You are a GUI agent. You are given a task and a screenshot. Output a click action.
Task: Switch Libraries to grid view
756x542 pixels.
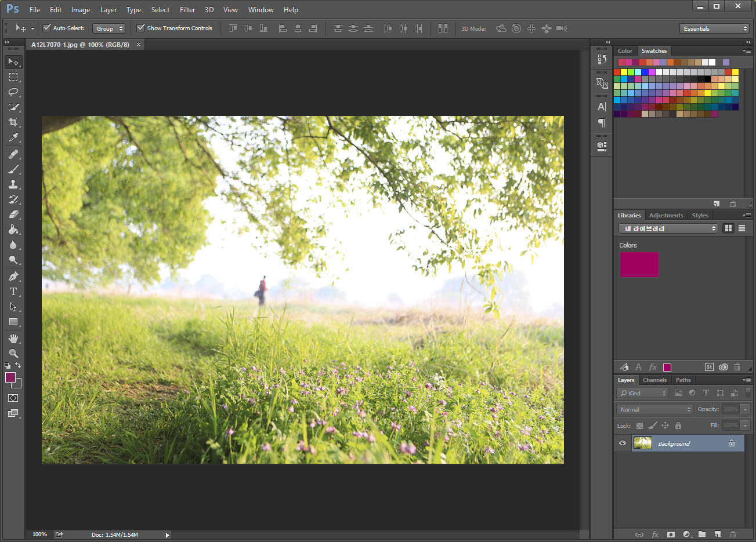(x=728, y=228)
